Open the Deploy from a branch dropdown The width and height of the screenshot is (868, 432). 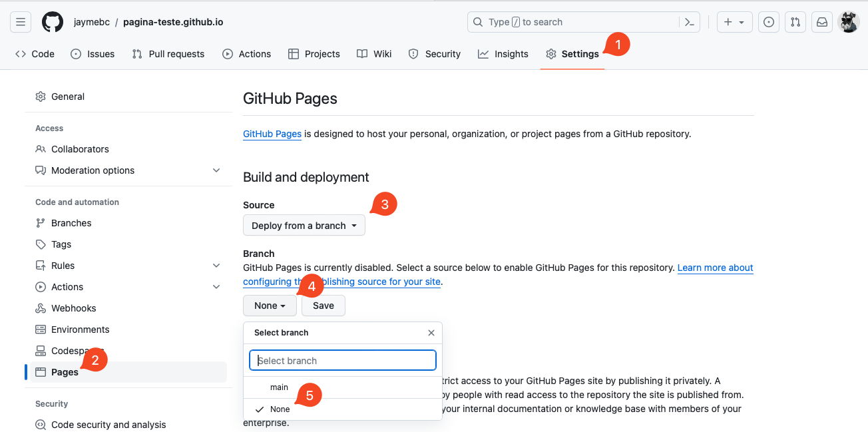pyautogui.click(x=304, y=226)
